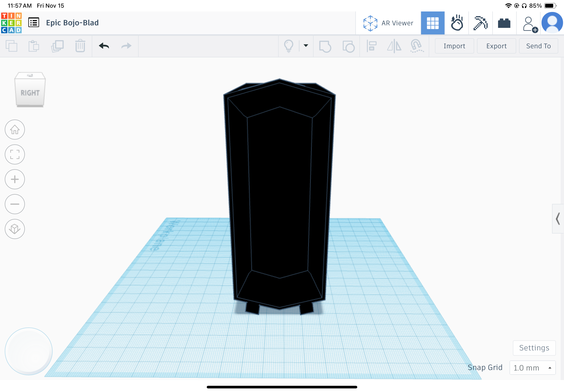Open the Snap Grid 1.0 mm dropdown

coord(532,367)
